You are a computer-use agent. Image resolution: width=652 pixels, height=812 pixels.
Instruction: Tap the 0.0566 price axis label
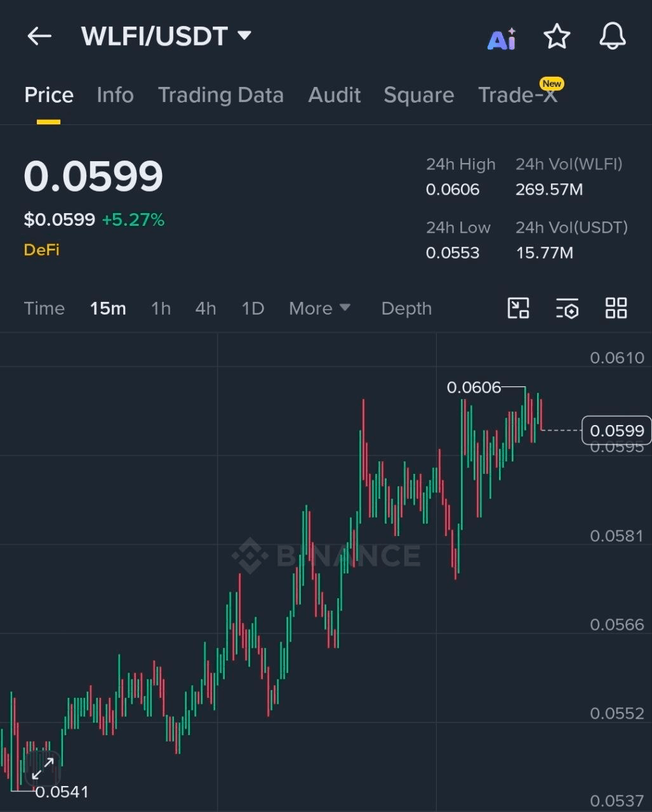pos(617,625)
